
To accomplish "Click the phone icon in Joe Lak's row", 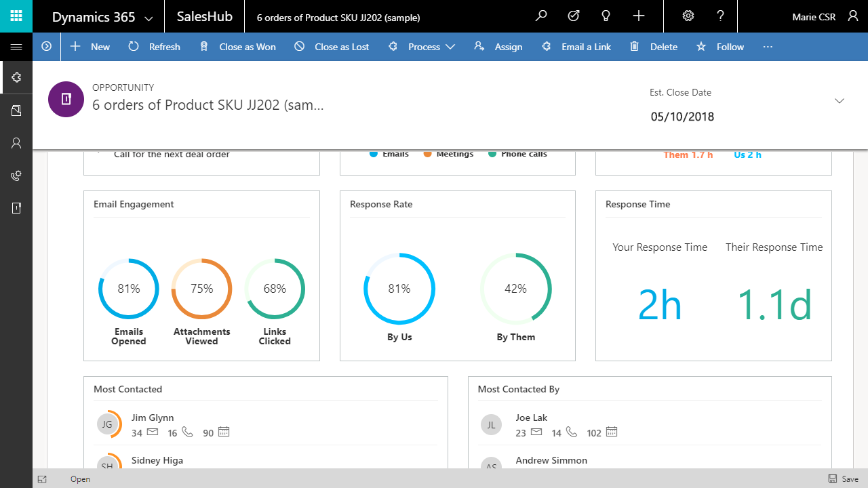I will tap(572, 432).
